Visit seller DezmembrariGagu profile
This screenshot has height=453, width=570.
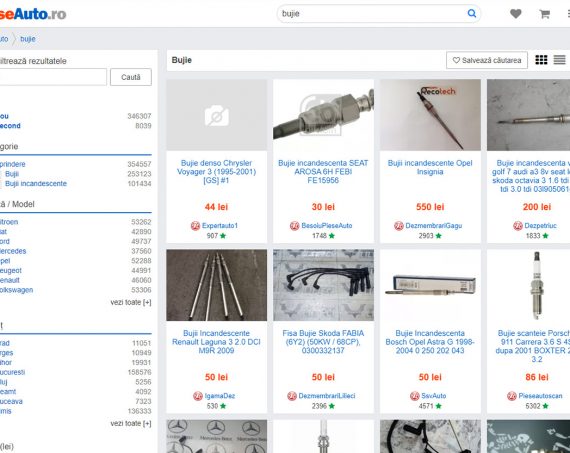point(434,225)
